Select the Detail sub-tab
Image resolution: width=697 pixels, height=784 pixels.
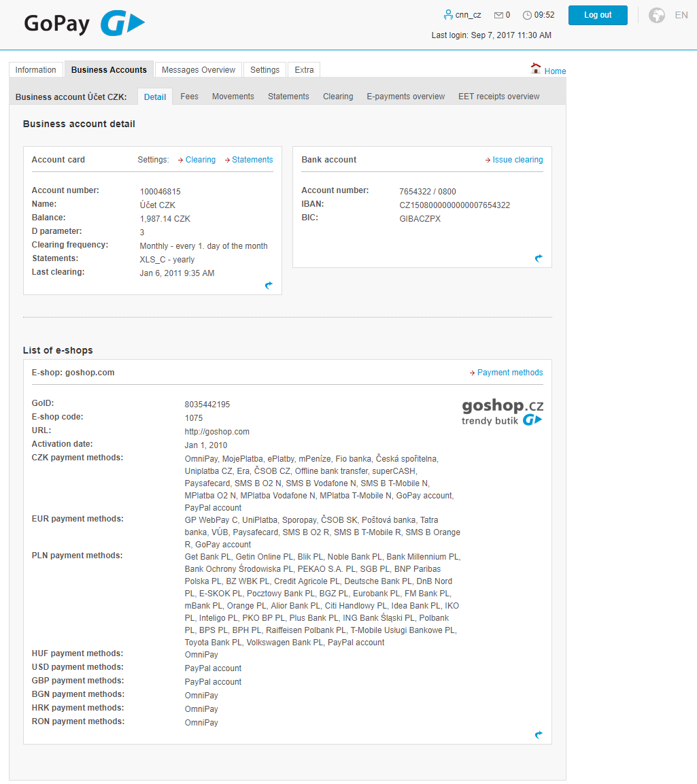pos(155,97)
